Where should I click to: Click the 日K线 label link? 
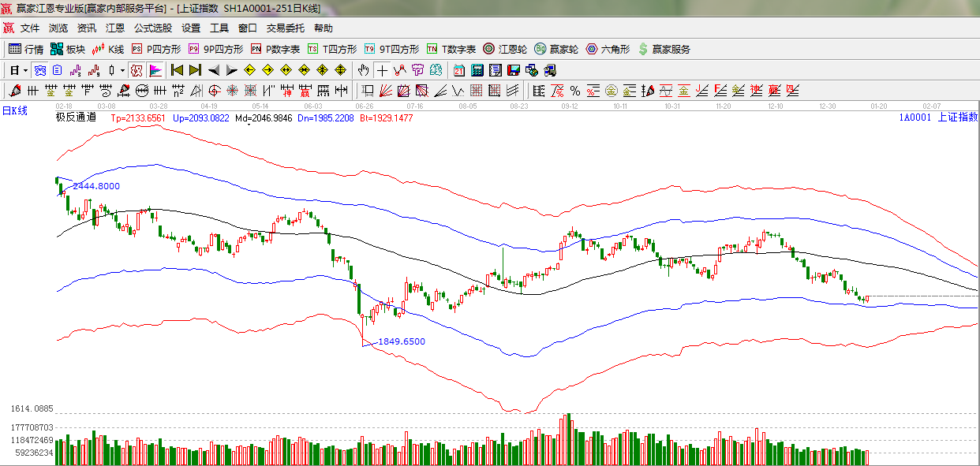point(14,110)
